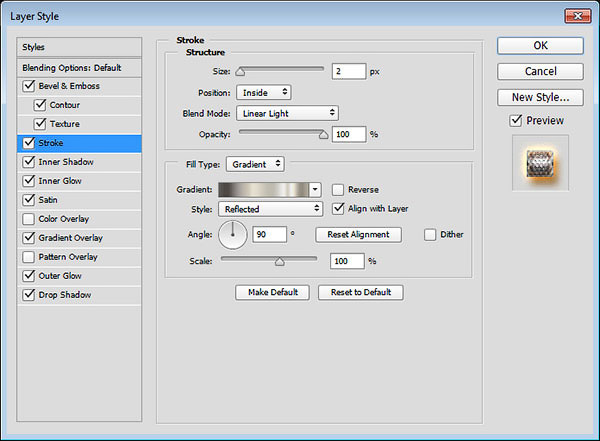Click the Opacity slider handle

pos(323,134)
